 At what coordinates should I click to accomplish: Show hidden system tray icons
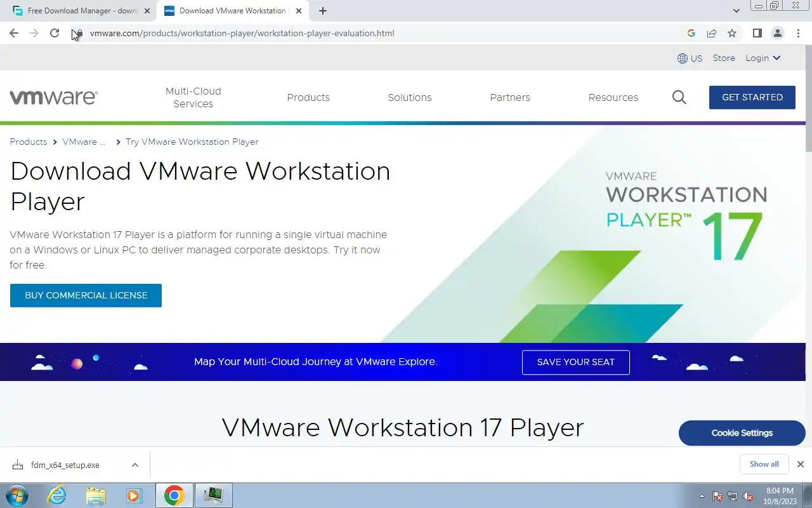pos(702,496)
